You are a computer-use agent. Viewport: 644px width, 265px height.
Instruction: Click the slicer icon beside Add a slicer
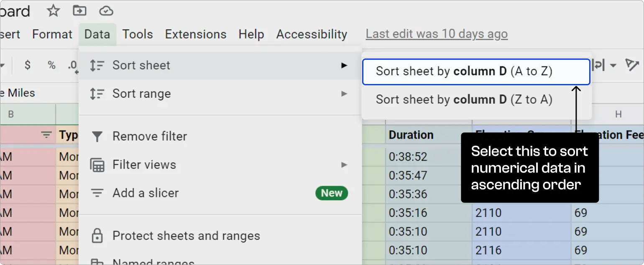pos(97,193)
